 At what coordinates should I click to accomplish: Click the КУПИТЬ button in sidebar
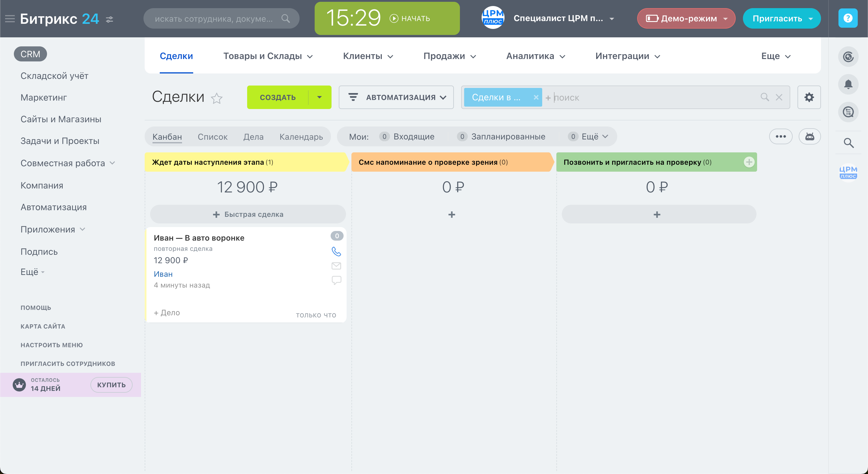pyautogui.click(x=111, y=385)
